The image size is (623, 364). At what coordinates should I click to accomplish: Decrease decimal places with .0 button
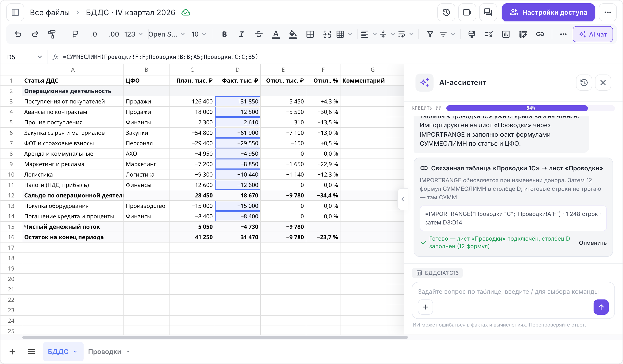94,34
